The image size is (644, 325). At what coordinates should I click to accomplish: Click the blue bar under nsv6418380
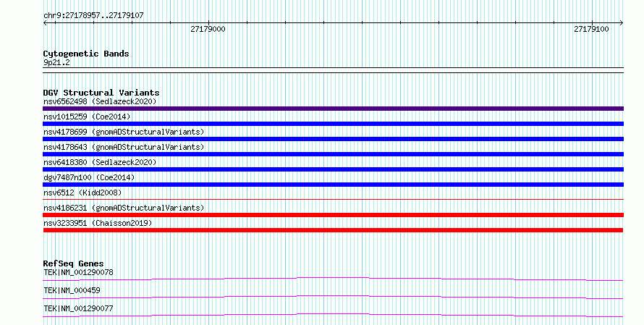[x=333, y=169]
